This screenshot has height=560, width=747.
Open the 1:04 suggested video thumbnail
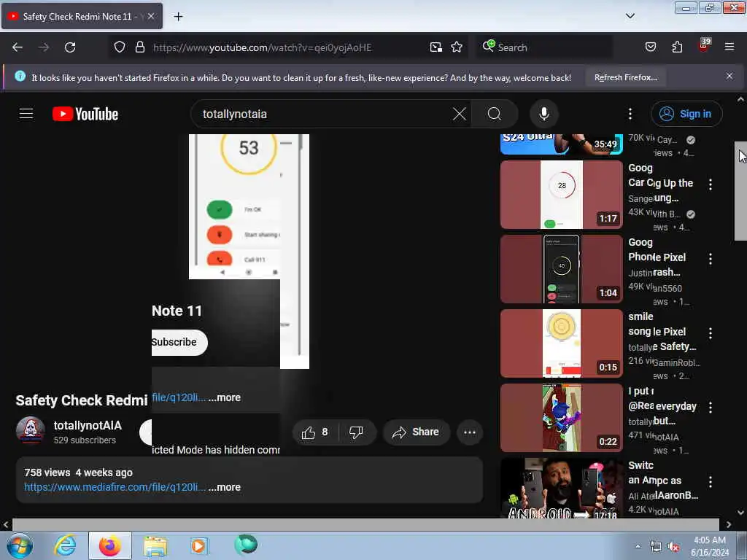point(561,269)
